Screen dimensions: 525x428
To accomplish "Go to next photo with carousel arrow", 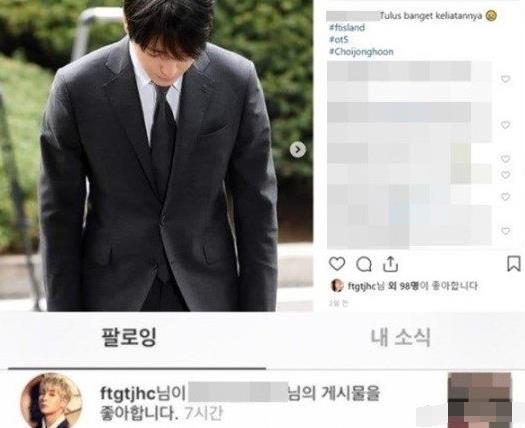I will pyautogui.click(x=298, y=150).
